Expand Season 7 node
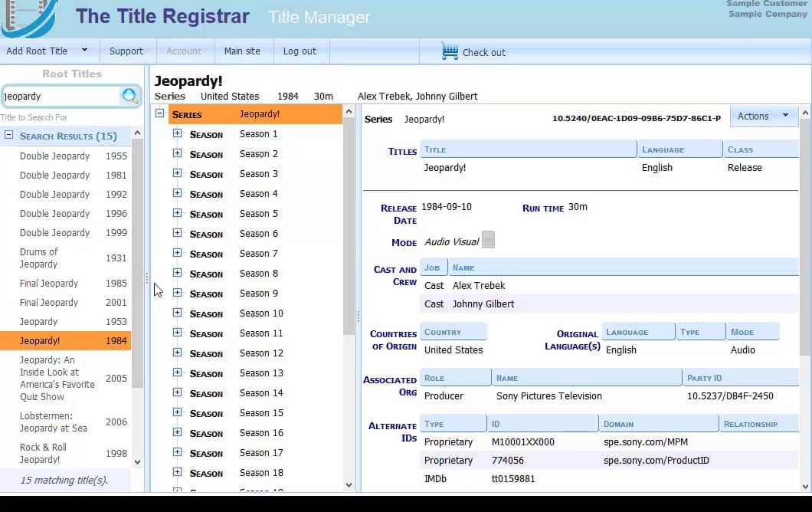The image size is (812, 512). click(x=177, y=253)
